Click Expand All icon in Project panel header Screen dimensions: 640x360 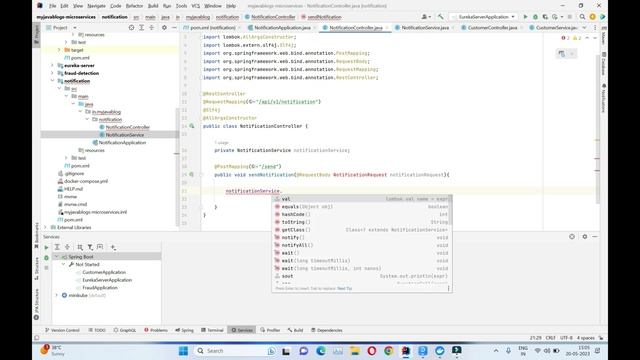[141, 27]
